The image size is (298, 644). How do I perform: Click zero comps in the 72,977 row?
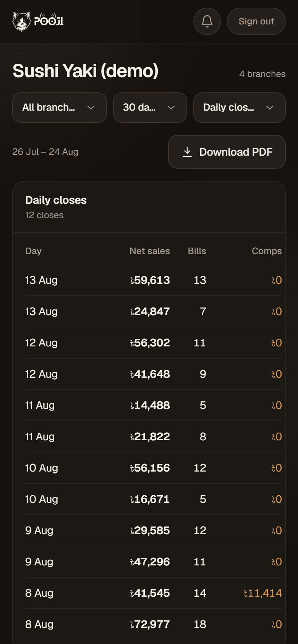pyautogui.click(x=277, y=625)
